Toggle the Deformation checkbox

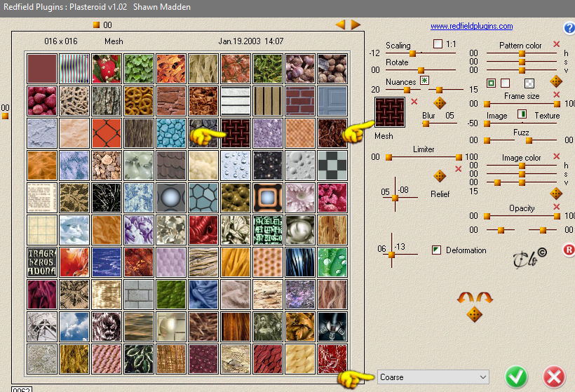pos(436,250)
